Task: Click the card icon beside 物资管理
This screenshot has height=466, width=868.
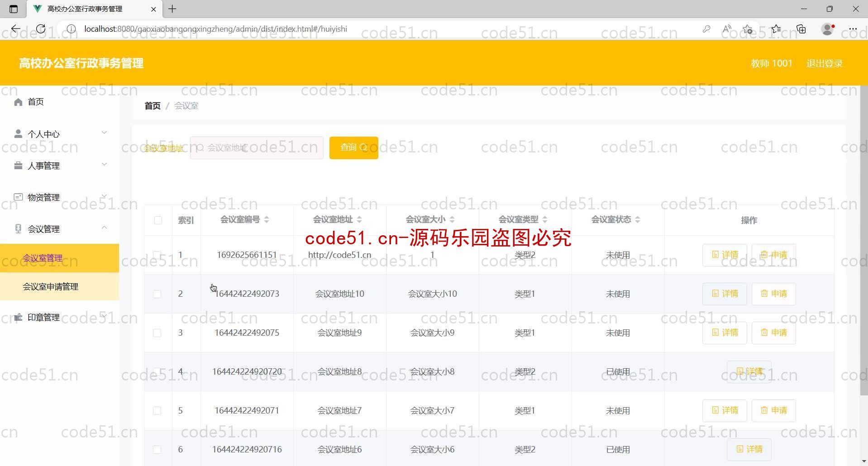Action: click(18, 197)
